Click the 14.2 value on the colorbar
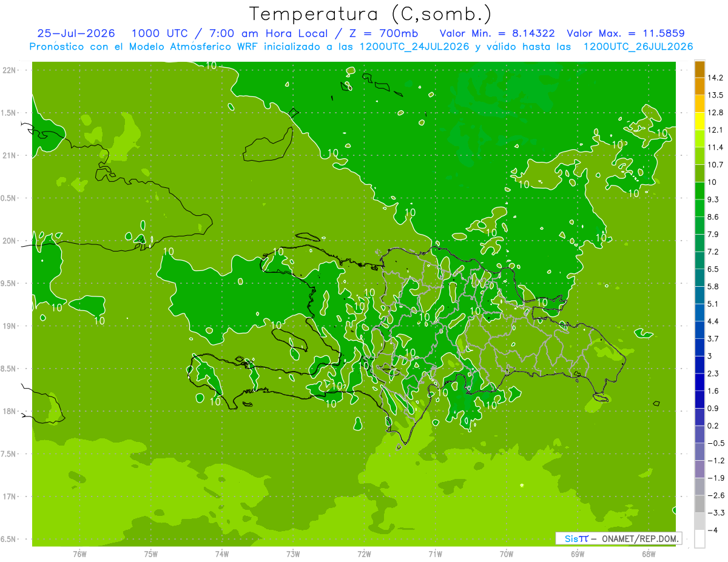728x562 pixels. pos(716,78)
